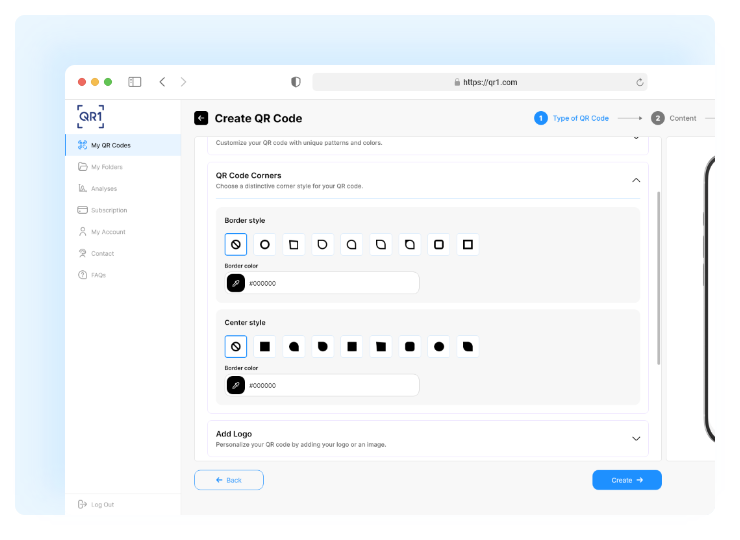Open My Folders in the sidebar
Viewport: 740px width, 540px height.
pyautogui.click(x=106, y=167)
